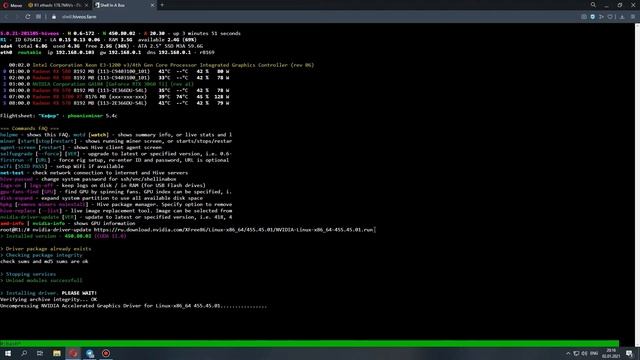Open the Opera menu button
The height and width of the screenshot is (360, 640).
click(x=12, y=5)
